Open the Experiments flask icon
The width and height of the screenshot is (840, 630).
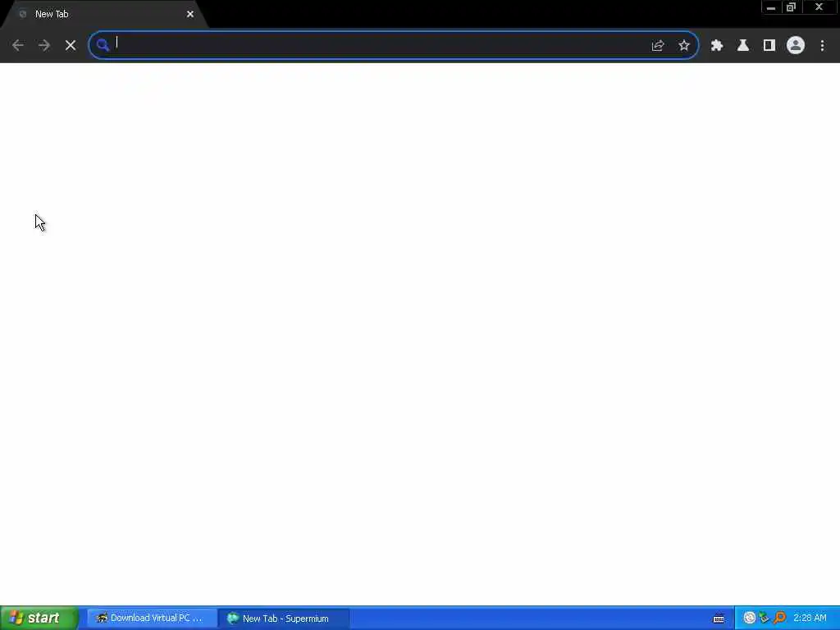[743, 46]
